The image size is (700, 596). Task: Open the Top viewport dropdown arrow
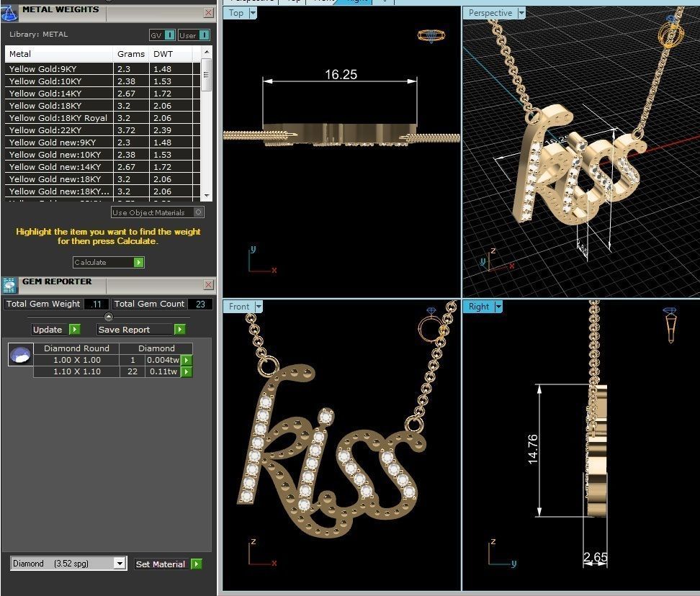tap(253, 13)
